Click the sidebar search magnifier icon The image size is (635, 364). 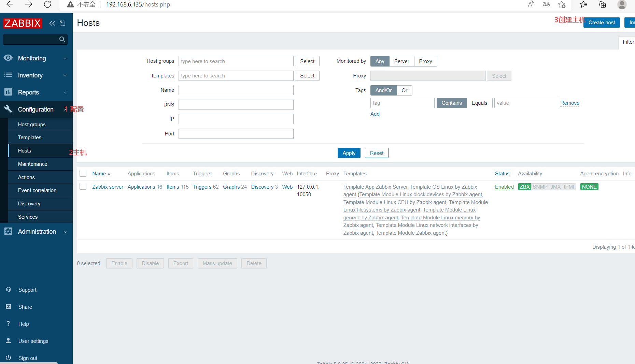[x=62, y=40]
